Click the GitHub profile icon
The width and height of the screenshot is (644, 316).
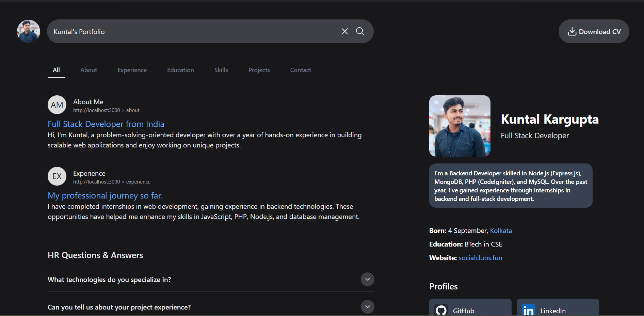pos(441,310)
